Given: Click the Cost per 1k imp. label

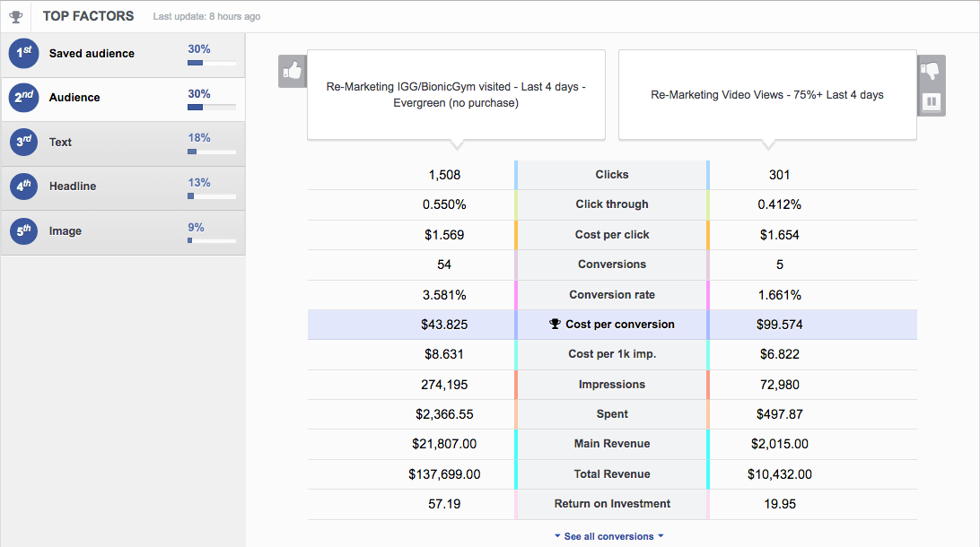Looking at the screenshot, I should [x=612, y=354].
